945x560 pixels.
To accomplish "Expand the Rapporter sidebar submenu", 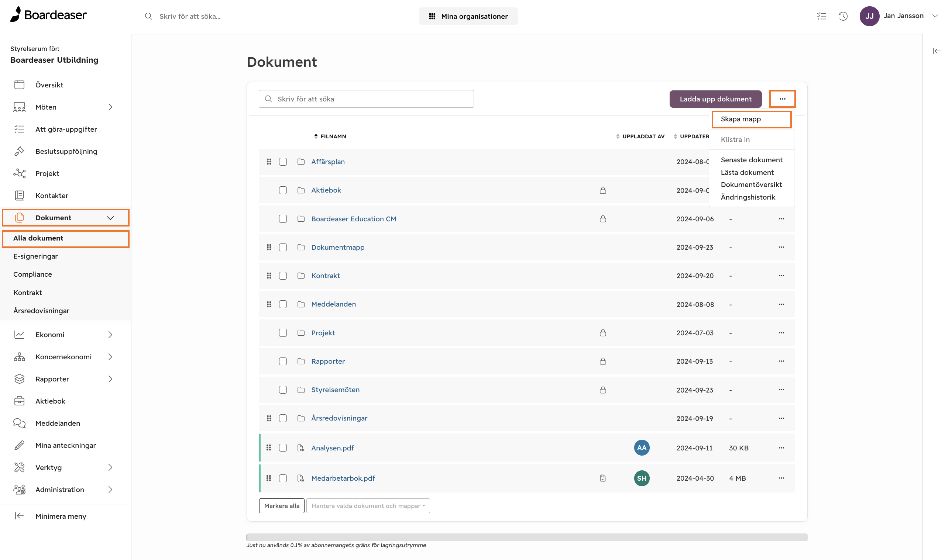I will (x=110, y=379).
